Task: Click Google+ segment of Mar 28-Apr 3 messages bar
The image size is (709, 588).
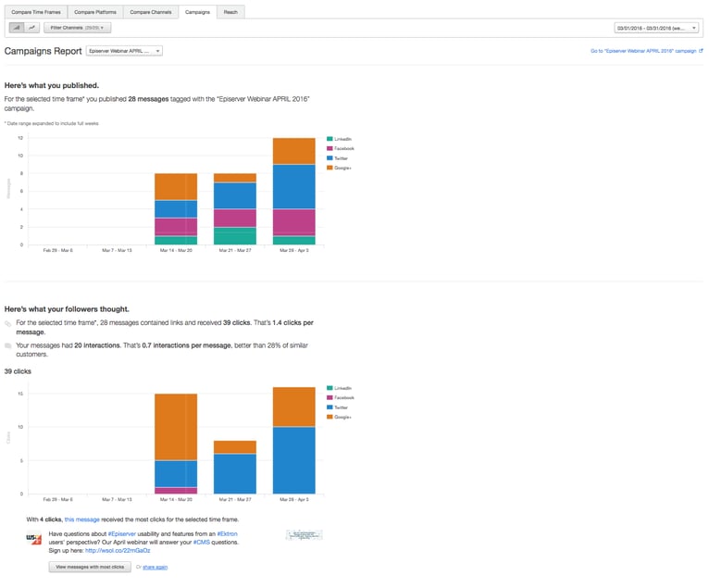Action: pyautogui.click(x=294, y=151)
